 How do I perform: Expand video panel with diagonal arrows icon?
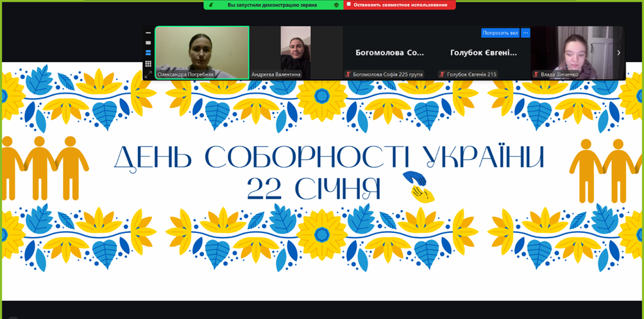pyautogui.click(x=148, y=74)
